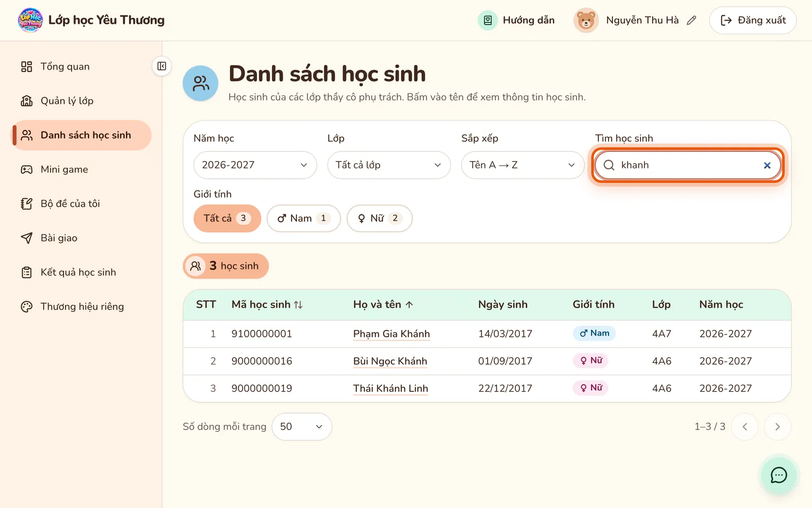The width and height of the screenshot is (812, 508).
Task: Click the Đăng xuất button
Action: click(753, 20)
